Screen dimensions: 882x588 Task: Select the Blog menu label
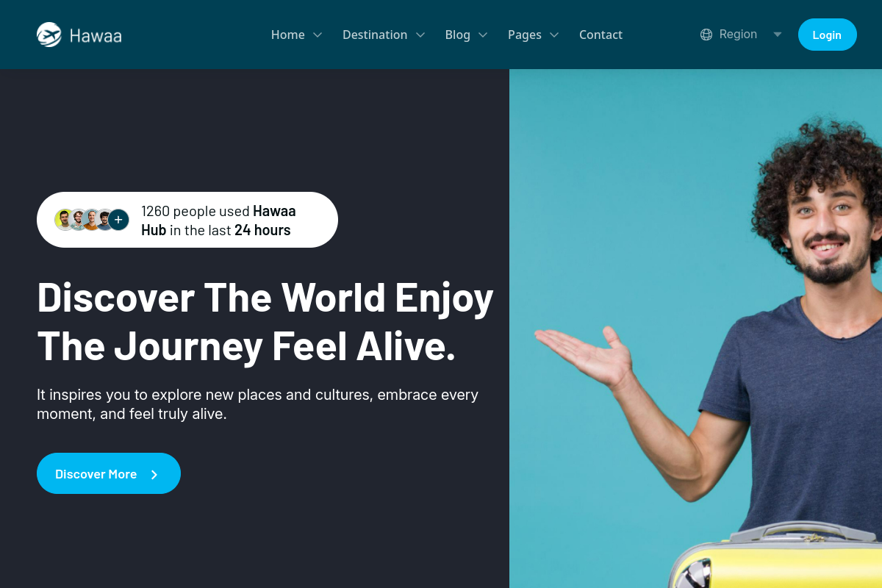458,35
